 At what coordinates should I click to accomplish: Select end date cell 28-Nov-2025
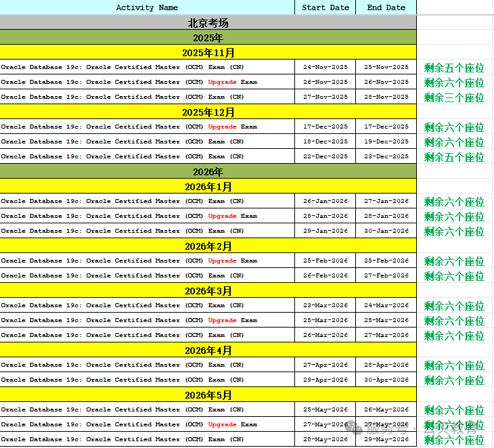coord(386,97)
